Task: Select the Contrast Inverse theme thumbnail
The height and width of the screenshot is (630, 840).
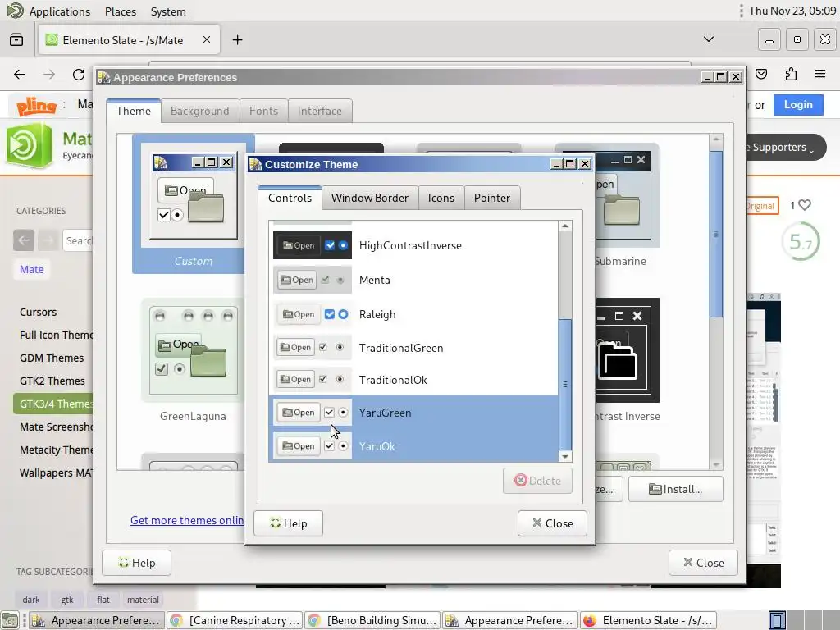Action: (x=628, y=361)
